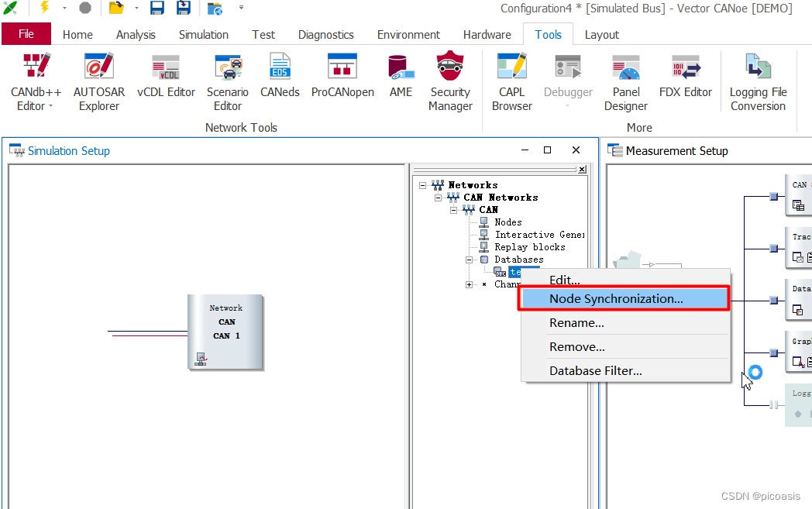Open the Scenario Editor
Image resolution: width=812 pixels, height=509 pixels.
point(227,82)
